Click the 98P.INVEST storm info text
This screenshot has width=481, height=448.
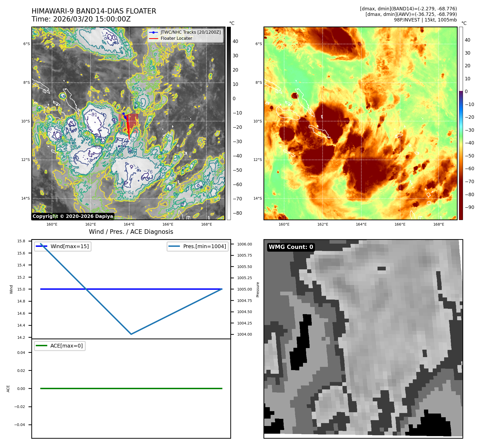coord(425,20)
